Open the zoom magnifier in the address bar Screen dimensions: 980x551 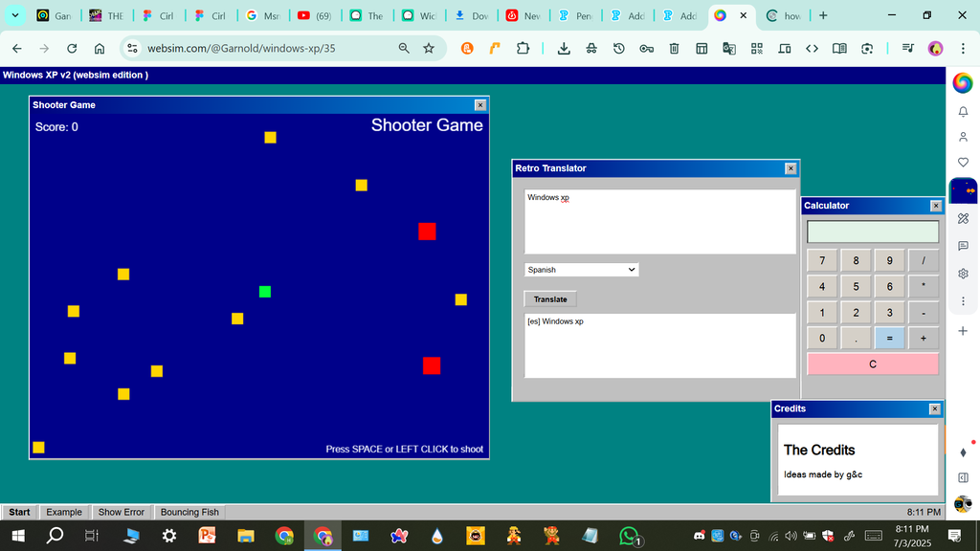[404, 48]
